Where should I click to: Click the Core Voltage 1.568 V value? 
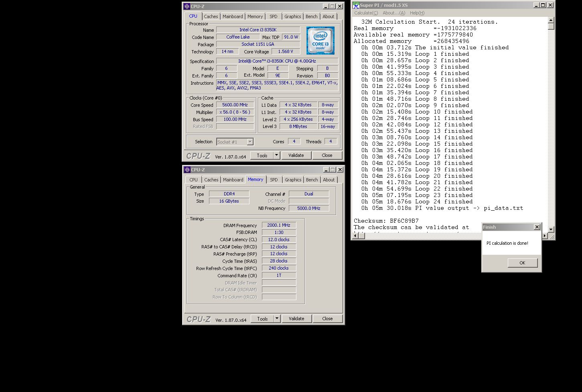click(x=286, y=51)
